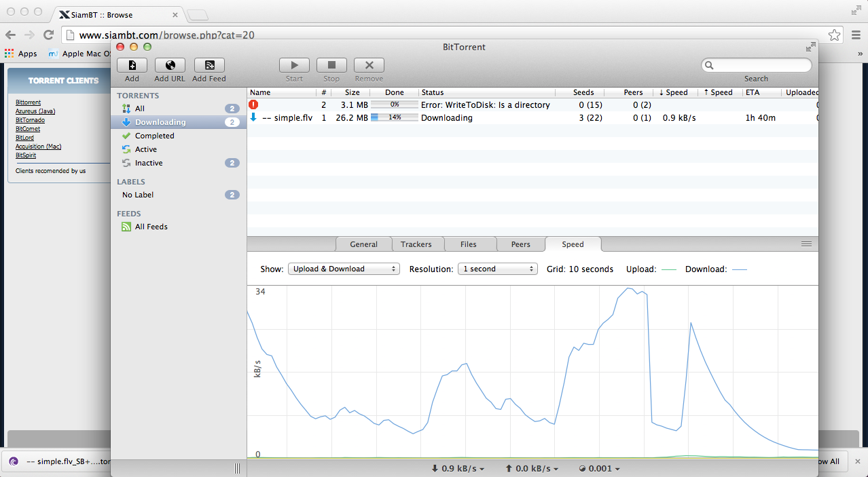Open the Apps shortcut in Chrome bookmarks bar
Screen dimensions: 868x477
[x=21, y=54]
